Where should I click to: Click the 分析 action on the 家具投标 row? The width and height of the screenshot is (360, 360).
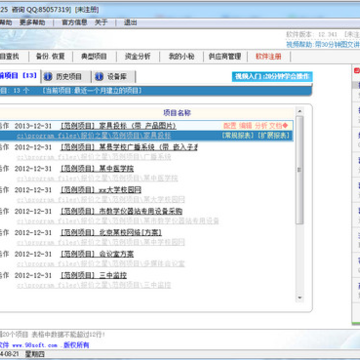point(261,126)
